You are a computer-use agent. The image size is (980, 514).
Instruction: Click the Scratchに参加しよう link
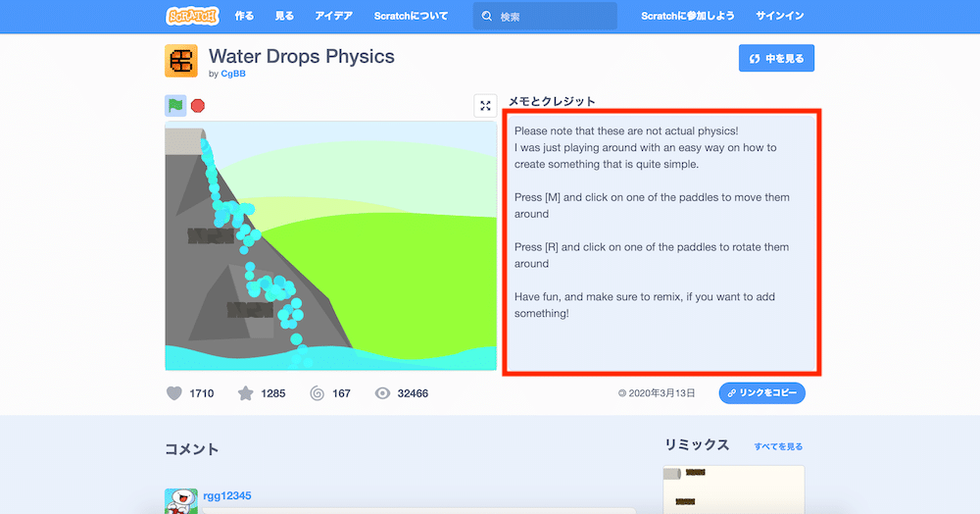[x=688, y=16]
